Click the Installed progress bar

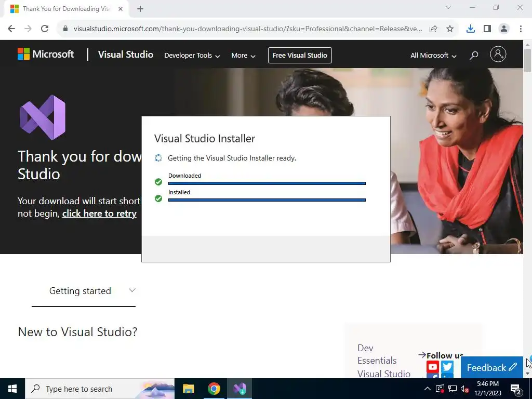tap(267, 200)
